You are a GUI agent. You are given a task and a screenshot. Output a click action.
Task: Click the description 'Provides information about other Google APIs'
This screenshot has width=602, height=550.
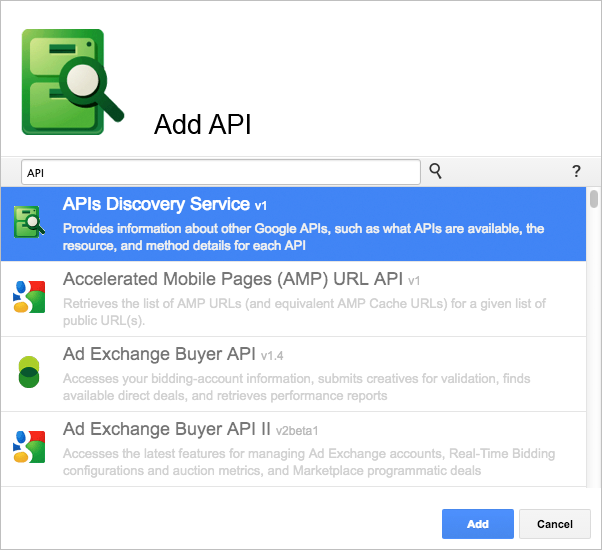[x=303, y=237]
